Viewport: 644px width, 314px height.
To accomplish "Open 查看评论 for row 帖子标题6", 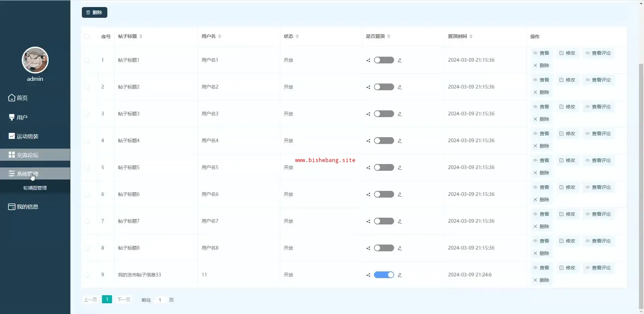I will tap(598, 187).
